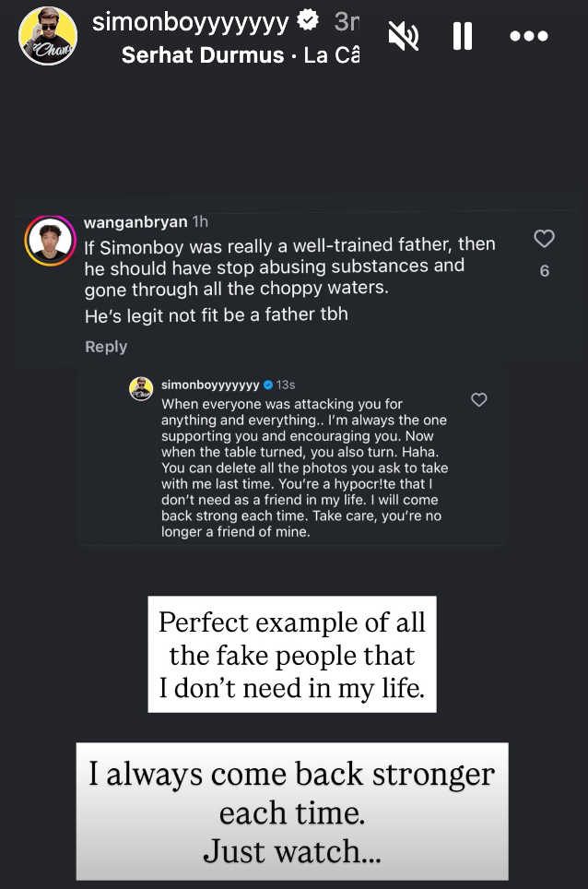Click the small simonboyyyyyyy avatar in the reply
The width and height of the screenshot is (588, 889).
[141, 388]
